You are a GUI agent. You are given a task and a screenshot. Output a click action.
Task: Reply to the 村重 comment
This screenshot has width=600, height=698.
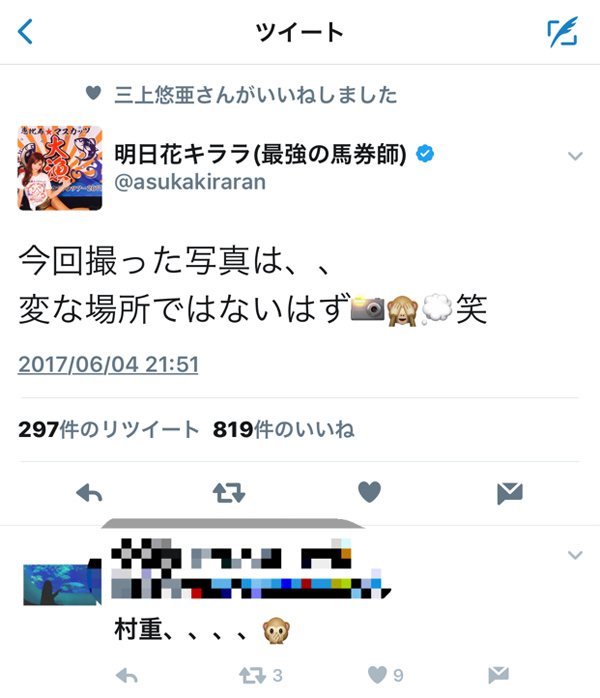pos(127,676)
